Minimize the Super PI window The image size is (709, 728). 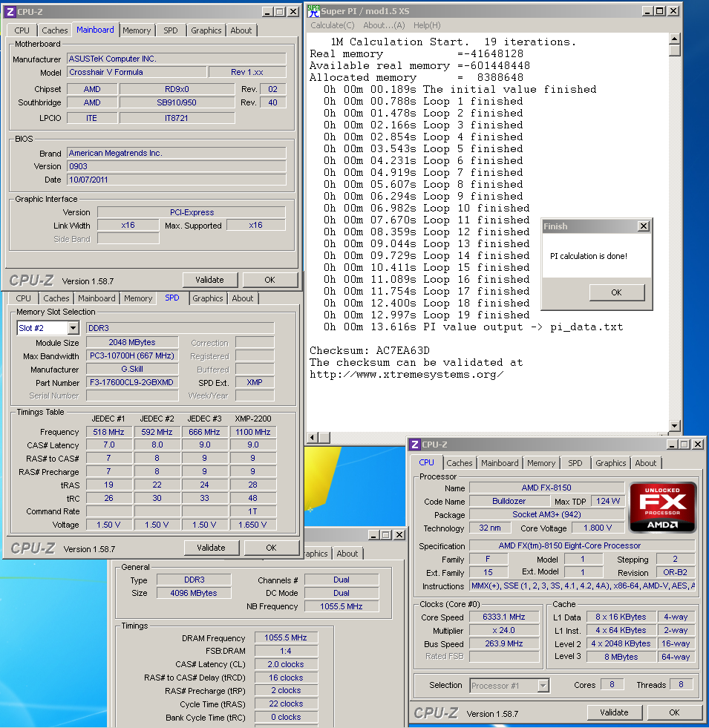[x=647, y=11]
